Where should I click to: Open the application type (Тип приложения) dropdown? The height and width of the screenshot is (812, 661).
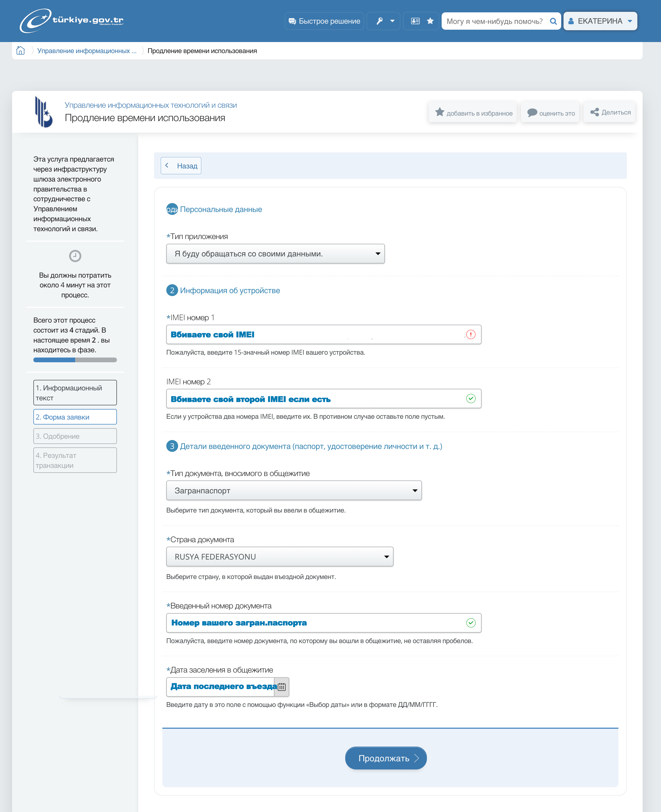click(275, 254)
